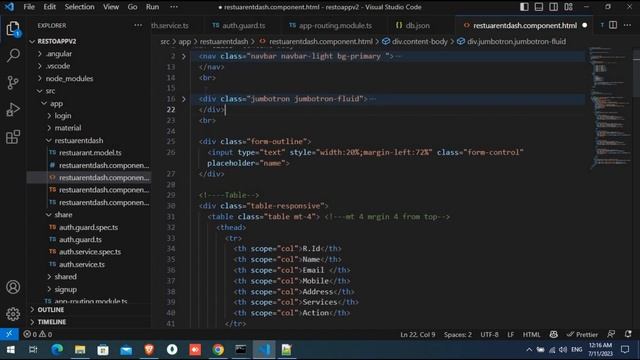Open the Manage gear icon
640x360 pixels.
pyautogui.click(x=13, y=314)
